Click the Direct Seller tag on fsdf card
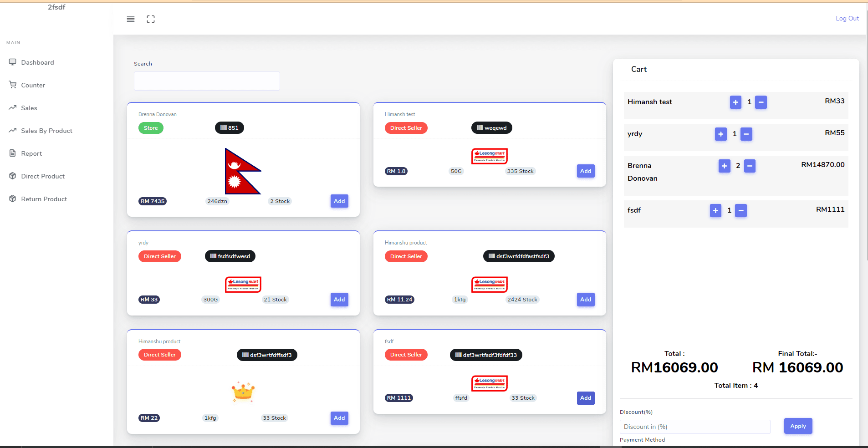868x448 pixels. tap(406, 355)
